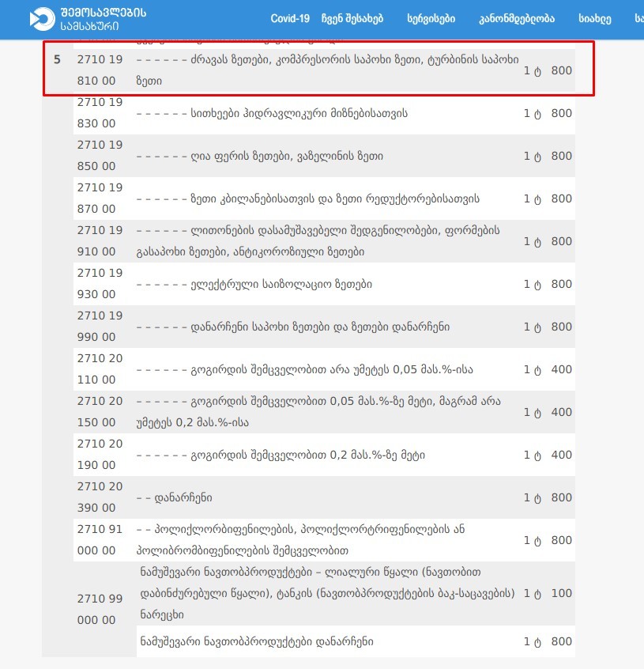Select code cell 2710 19 870 00
This screenshot has width=644, height=669.
click(x=100, y=198)
